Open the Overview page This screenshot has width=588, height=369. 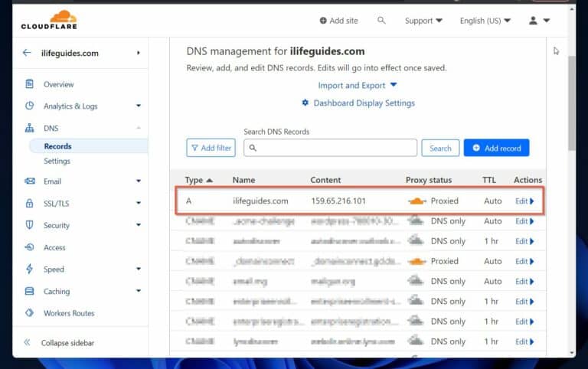58,84
